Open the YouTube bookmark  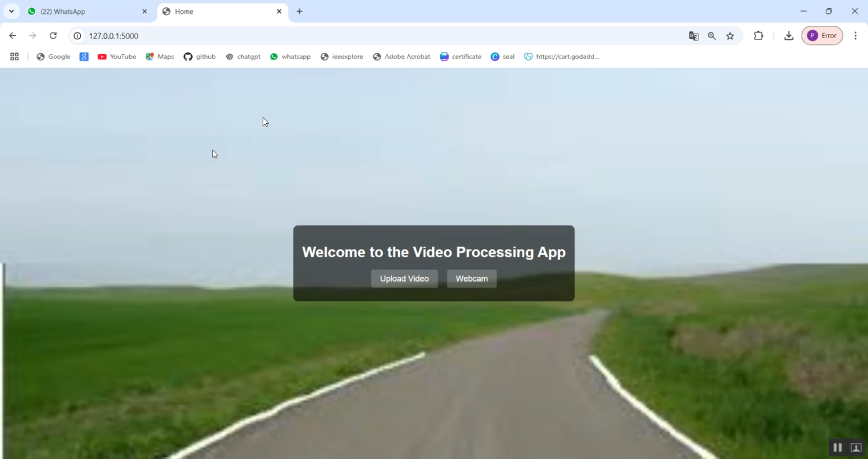117,57
